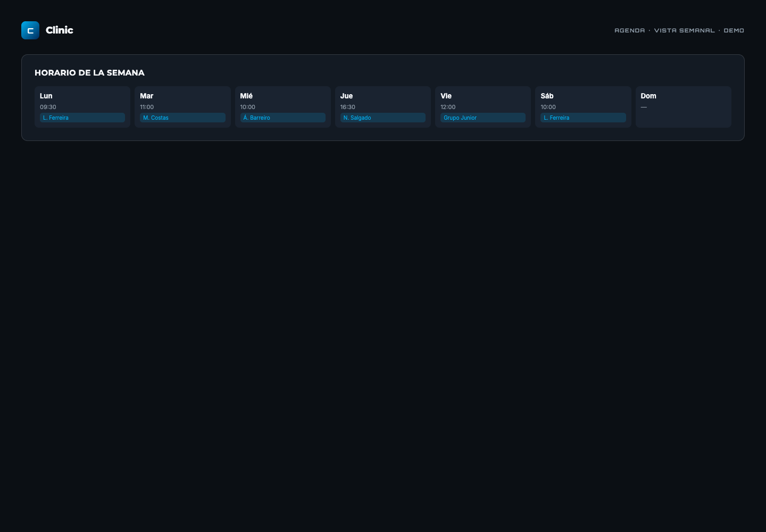Open the Lun day card header
766x532 pixels.
tap(46, 96)
